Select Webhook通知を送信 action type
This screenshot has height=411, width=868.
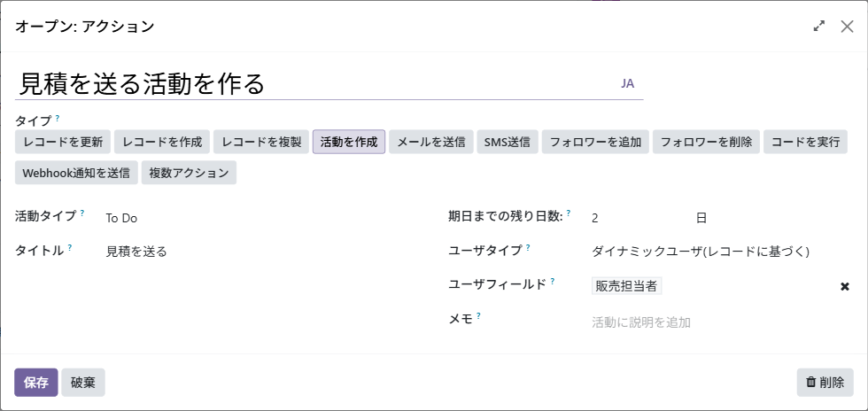76,173
